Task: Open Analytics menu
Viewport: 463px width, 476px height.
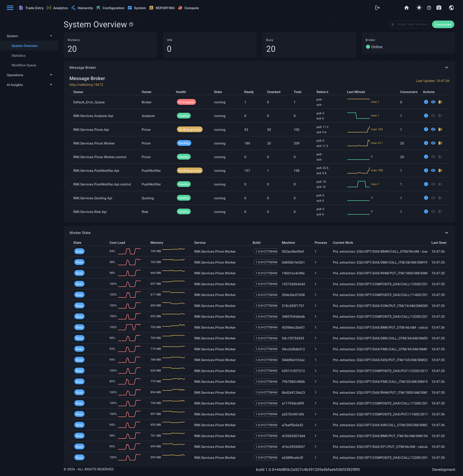Action: [x=57, y=8]
